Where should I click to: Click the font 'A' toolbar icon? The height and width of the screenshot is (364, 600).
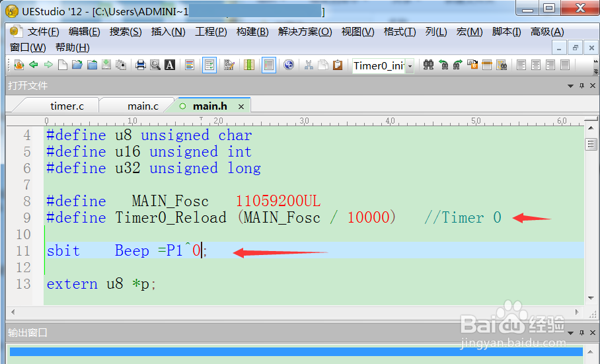(170, 65)
